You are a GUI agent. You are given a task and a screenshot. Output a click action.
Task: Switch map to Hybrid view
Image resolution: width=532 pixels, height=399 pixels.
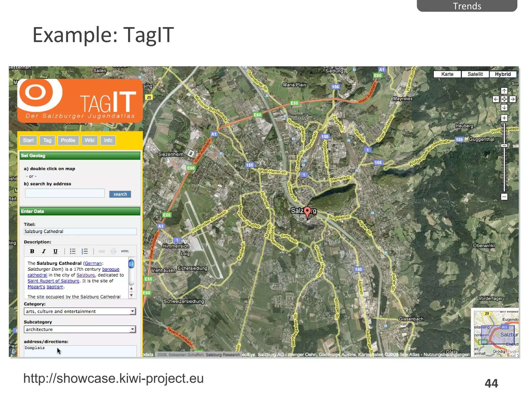503,74
